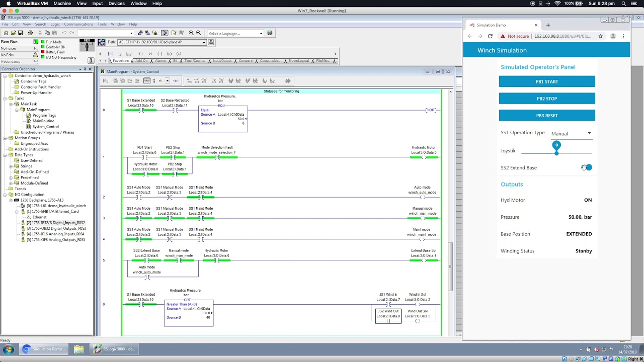
Task: Click the browser address bar URL
Action: click(x=563, y=36)
